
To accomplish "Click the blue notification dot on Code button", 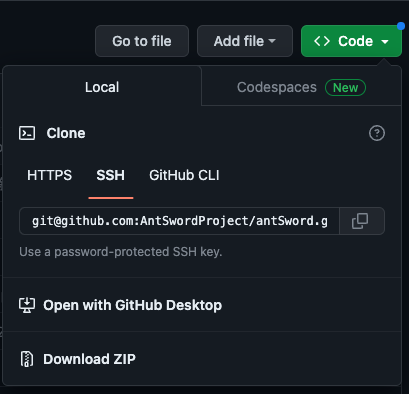I will [x=401, y=26].
